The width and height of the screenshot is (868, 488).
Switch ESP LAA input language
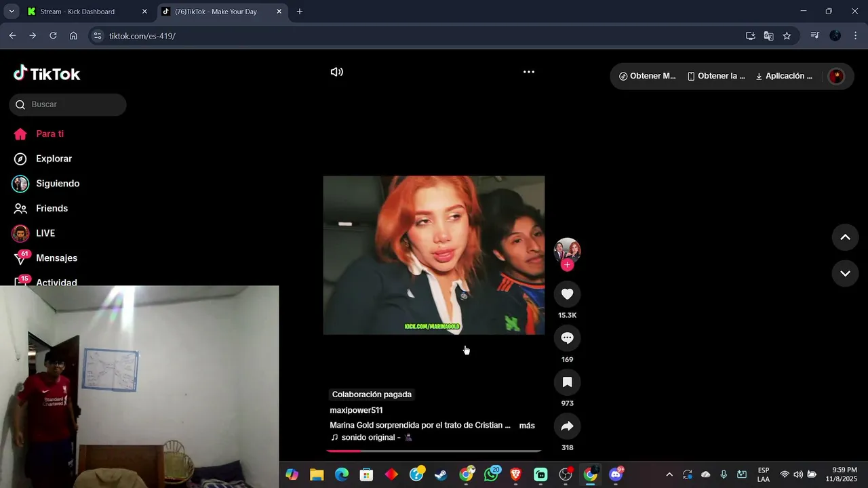click(x=764, y=474)
